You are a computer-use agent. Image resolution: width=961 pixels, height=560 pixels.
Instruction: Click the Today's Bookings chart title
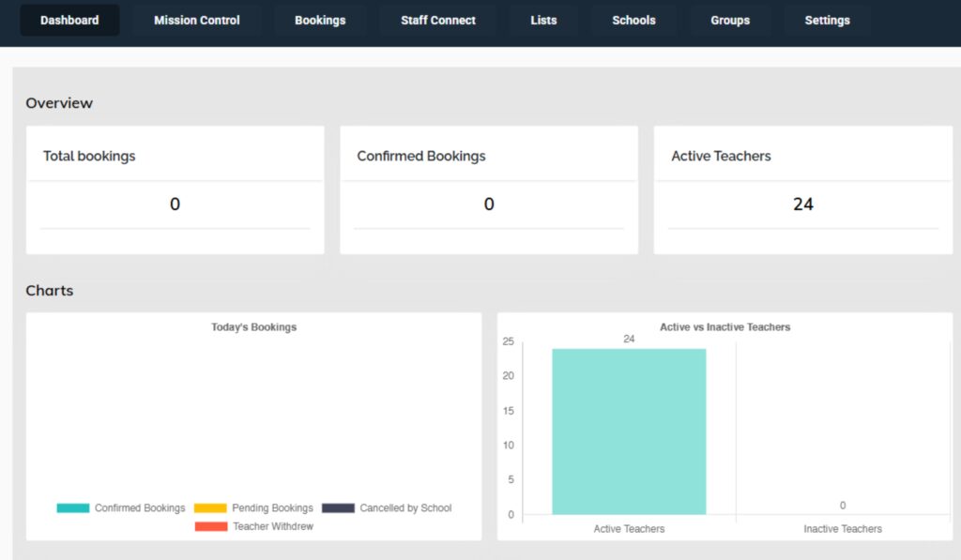[x=253, y=327]
